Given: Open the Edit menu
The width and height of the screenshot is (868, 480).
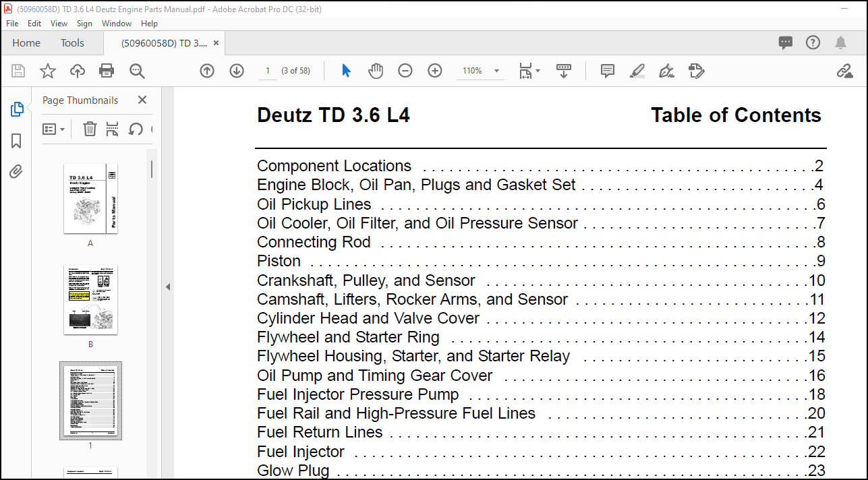Looking at the screenshot, I should (34, 23).
